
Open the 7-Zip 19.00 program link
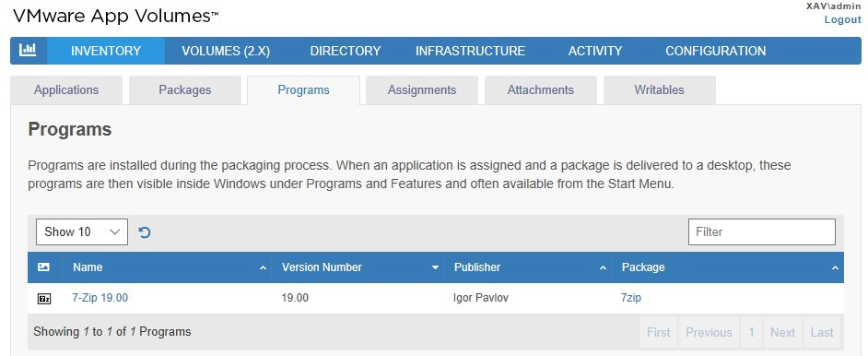pos(100,298)
